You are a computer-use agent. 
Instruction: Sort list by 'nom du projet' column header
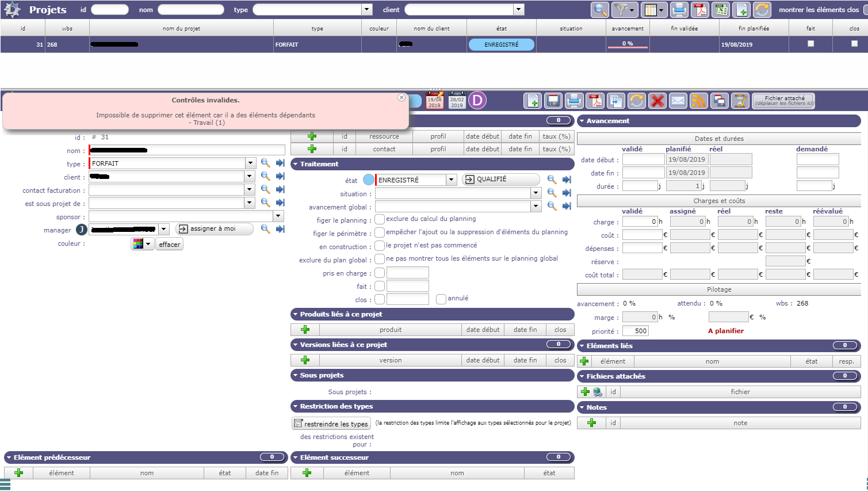click(181, 28)
